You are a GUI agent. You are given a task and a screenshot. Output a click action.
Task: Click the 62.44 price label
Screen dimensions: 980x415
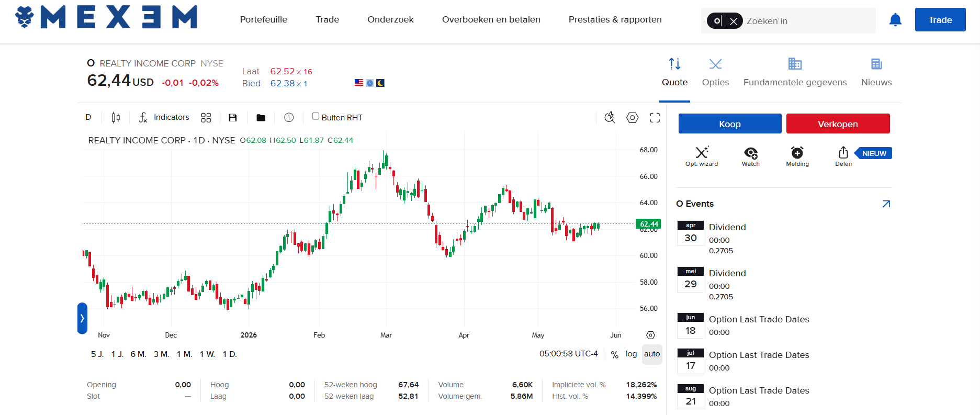pos(648,224)
